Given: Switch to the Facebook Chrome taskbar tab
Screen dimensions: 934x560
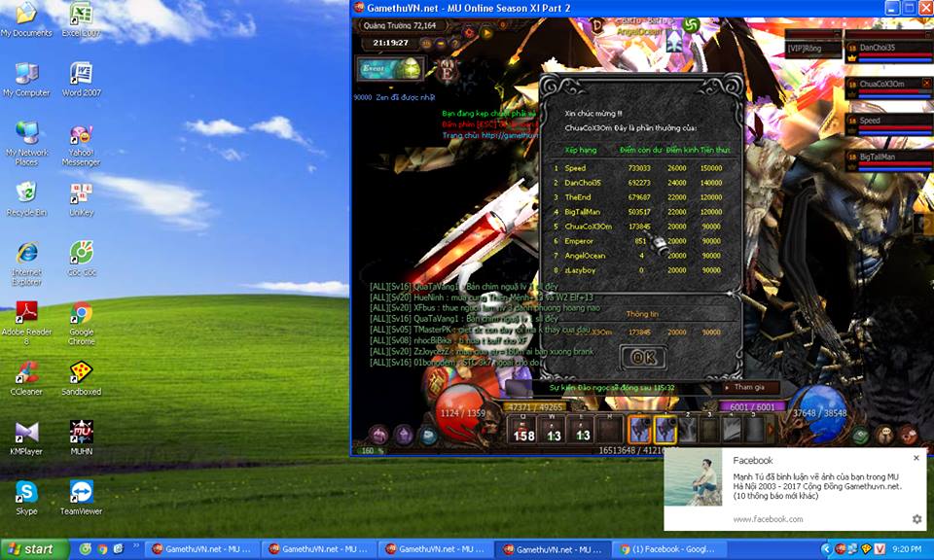Looking at the screenshot, I should pyautogui.click(x=664, y=549).
